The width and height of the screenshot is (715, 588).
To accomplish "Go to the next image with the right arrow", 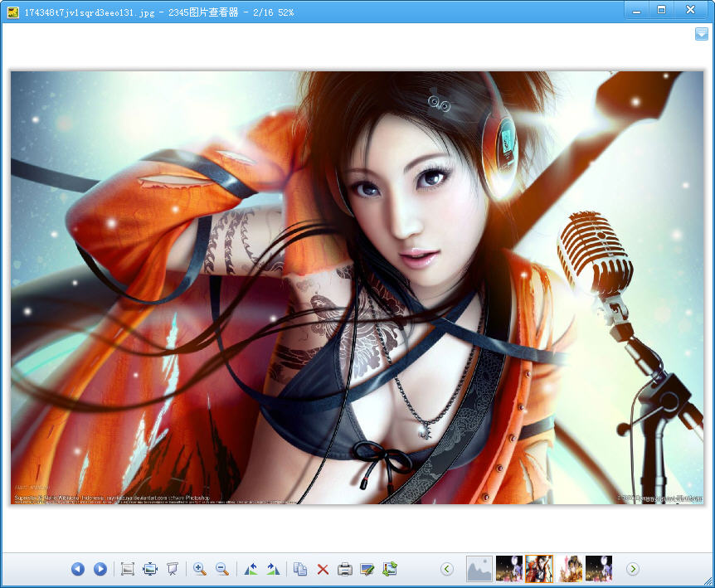I will (x=100, y=569).
